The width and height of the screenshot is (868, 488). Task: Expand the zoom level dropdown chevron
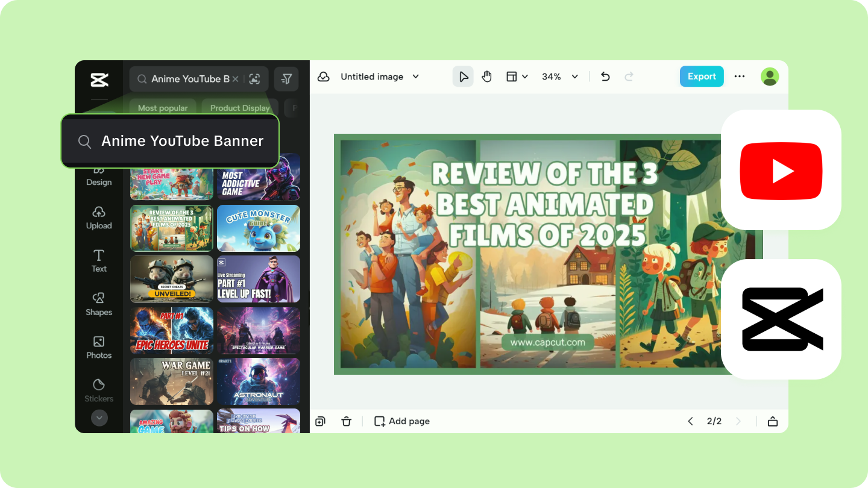(575, 77)
